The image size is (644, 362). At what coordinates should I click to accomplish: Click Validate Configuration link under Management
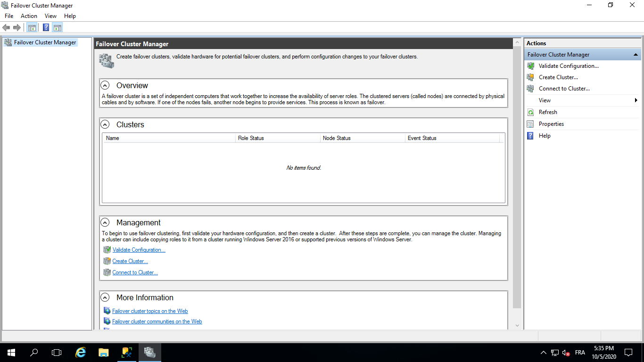pyautogui.click(x=139, y=250)
